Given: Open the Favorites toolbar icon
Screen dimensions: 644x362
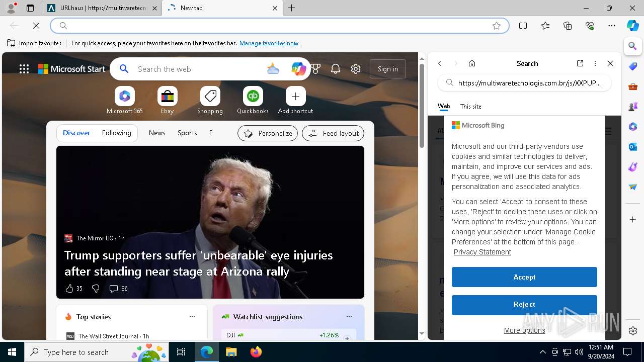Looking at the screenshot, I should point(545,26).
